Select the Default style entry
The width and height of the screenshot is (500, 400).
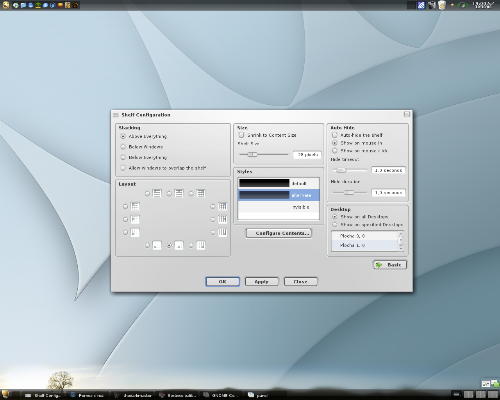(279, 183)
